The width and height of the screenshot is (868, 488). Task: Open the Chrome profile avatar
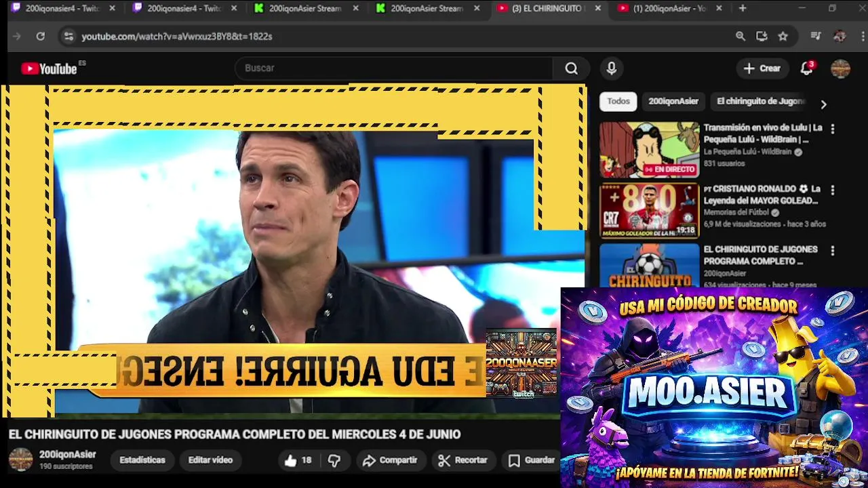pyautogui.click(x=840, y=37)
